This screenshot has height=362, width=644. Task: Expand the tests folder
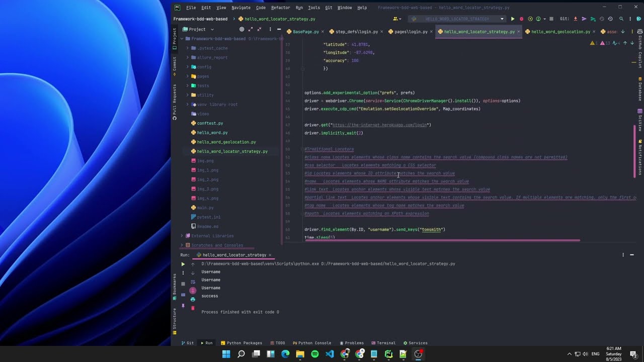tap(188, 85)
